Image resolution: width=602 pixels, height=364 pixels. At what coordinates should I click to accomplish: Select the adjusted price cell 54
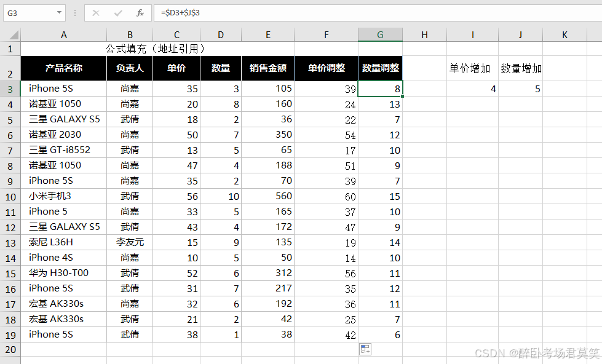[x=327, y=135]
